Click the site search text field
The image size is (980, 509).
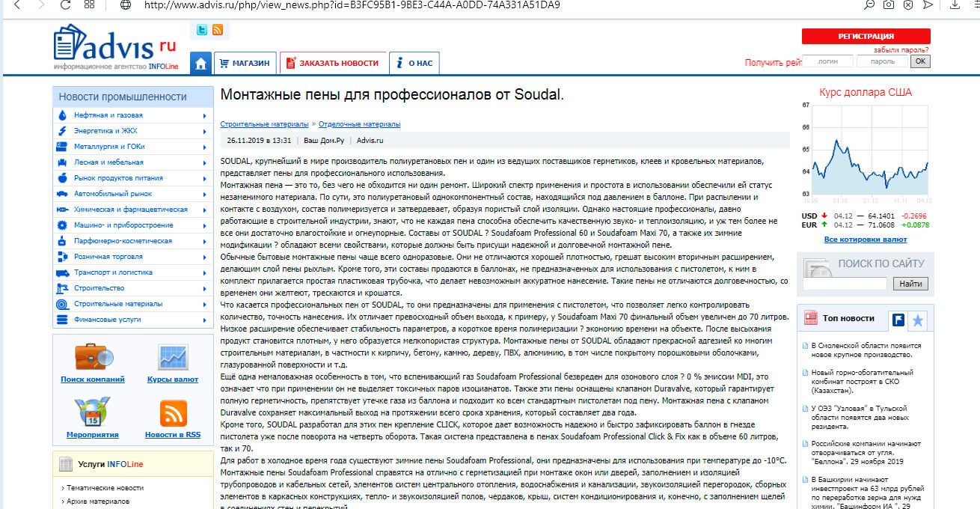(845, 284)
